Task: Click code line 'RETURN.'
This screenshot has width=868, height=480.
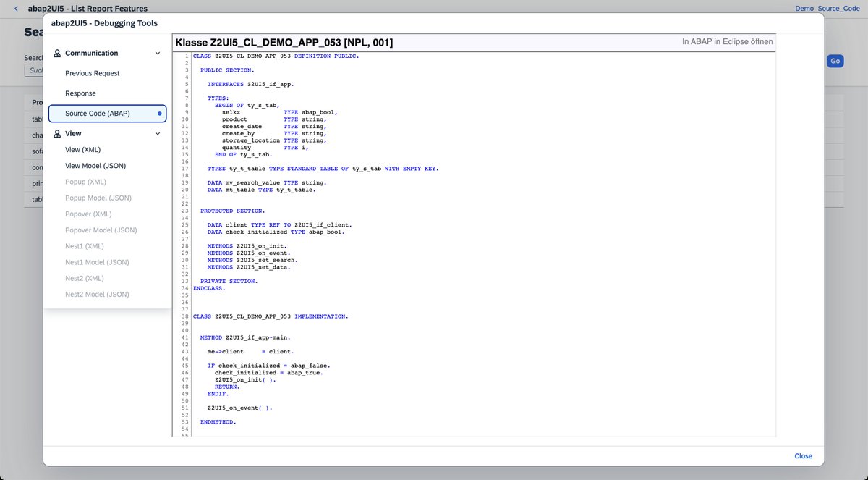Action: 227,387
